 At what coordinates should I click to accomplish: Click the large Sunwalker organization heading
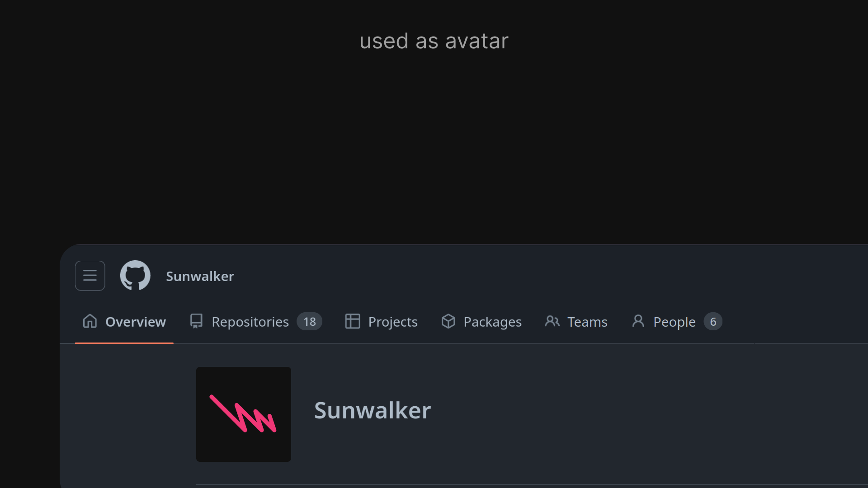(373, 410)
